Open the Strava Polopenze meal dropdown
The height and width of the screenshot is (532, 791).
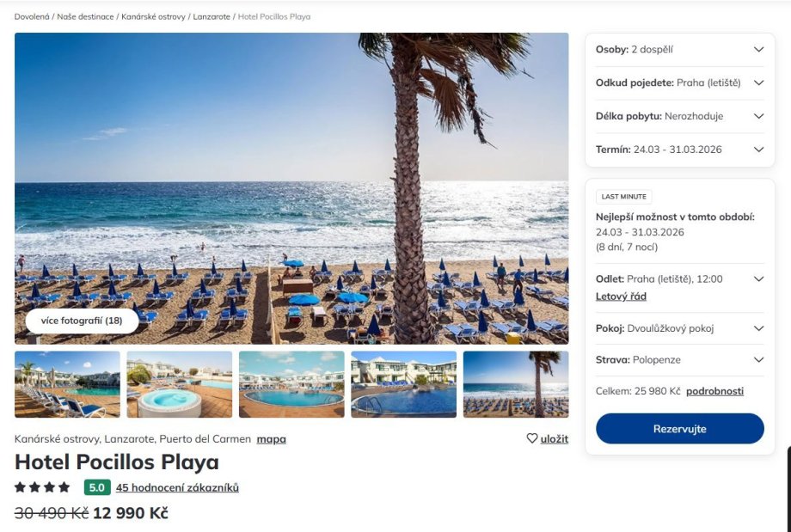point(679,359)
